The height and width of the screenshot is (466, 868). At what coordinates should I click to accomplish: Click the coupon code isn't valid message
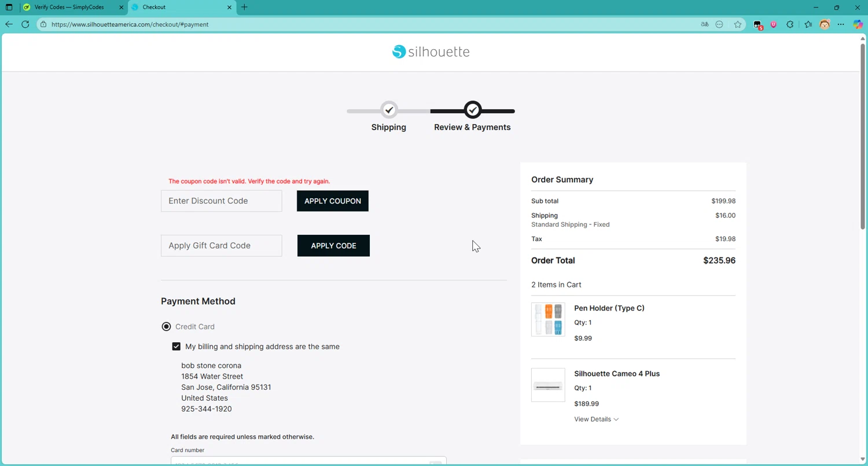pos(249,182)
